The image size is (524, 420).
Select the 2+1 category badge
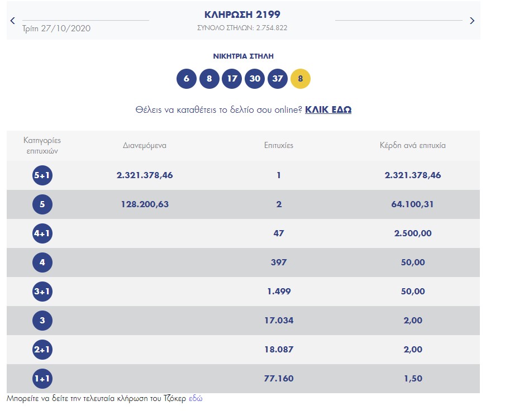point(42,350)
